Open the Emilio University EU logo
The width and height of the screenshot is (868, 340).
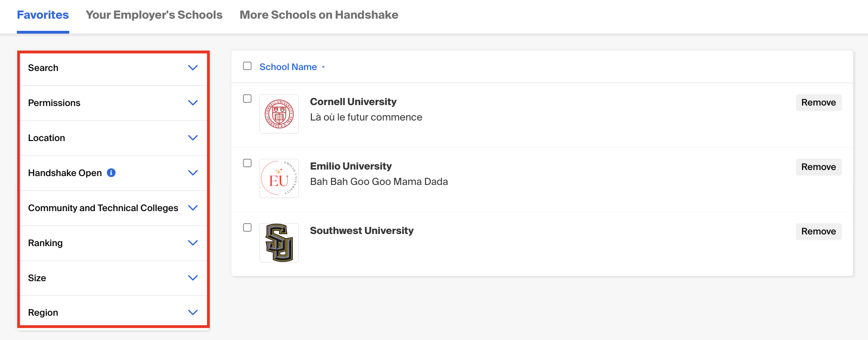coord(279,178)
